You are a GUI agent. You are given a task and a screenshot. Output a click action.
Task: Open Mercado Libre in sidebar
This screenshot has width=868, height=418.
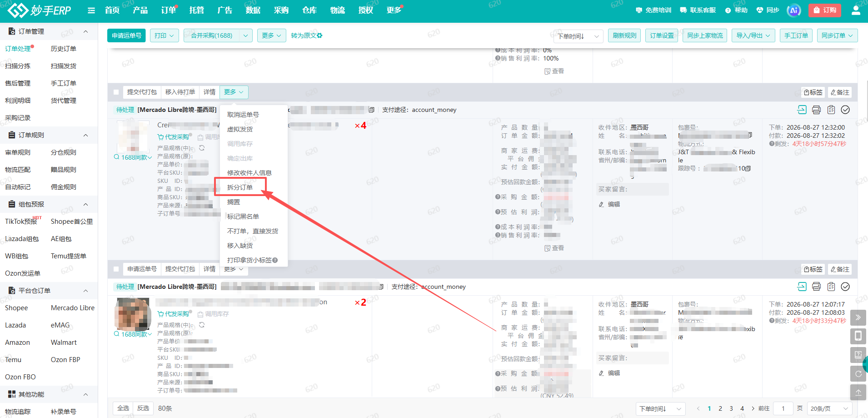coord(73,308)
